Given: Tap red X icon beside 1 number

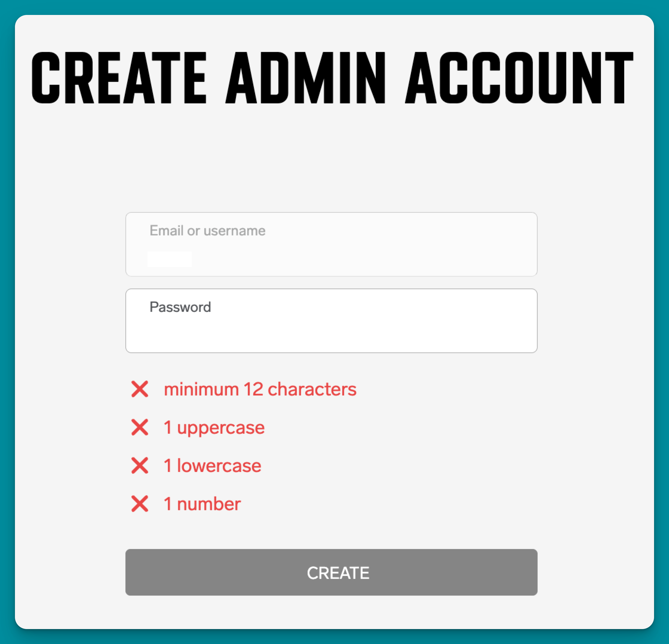Looking at the screenshot, I should coord(139,504).
